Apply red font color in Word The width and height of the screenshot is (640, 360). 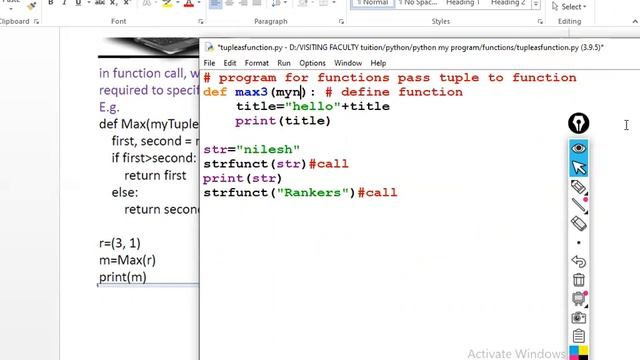(x=189, y=3)
